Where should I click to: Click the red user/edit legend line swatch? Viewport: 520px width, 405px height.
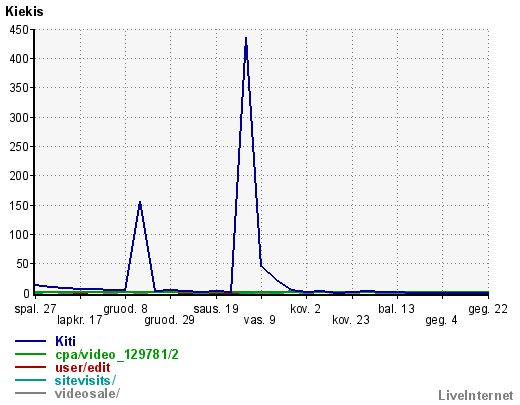click(x=30, y=367)
